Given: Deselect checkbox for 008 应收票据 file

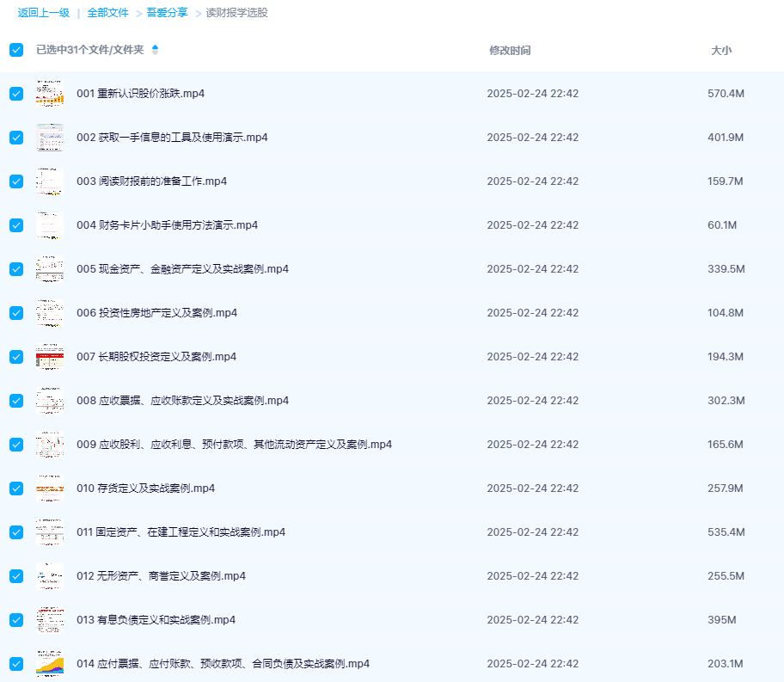Looking at the screenshot, I should tap(16, 401).
